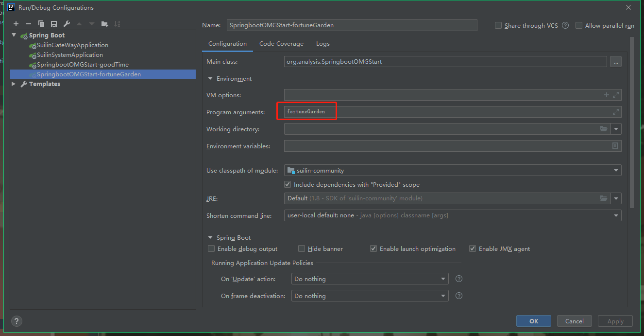
Task: Open Environment variables edit dialog icon
Action: pos(615,146)
